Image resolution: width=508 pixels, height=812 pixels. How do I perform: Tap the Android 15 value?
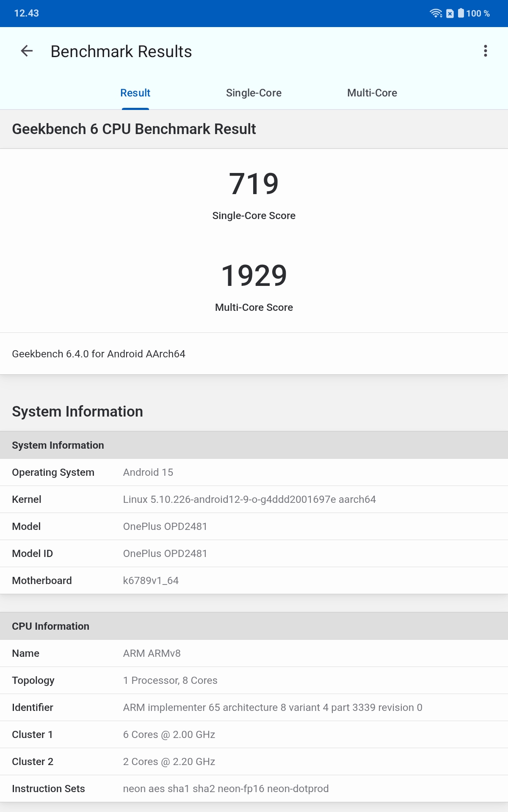point(148,472)
